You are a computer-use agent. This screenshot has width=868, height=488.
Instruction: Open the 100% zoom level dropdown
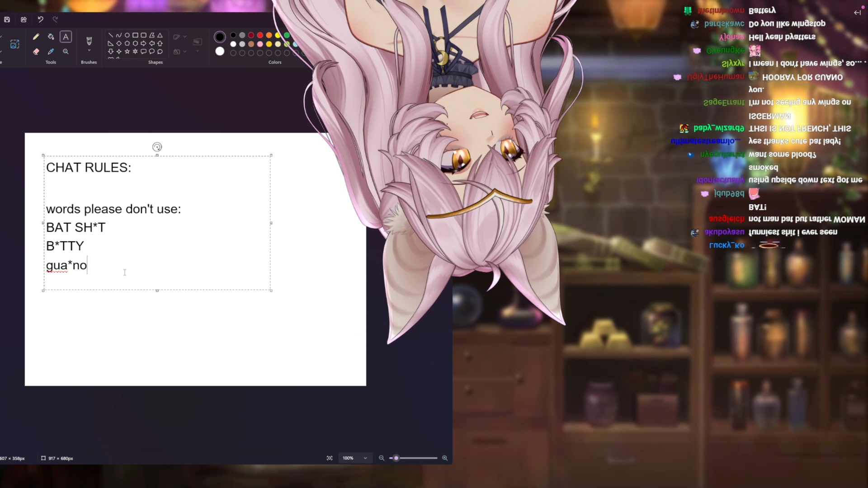[x=365, y=458]
